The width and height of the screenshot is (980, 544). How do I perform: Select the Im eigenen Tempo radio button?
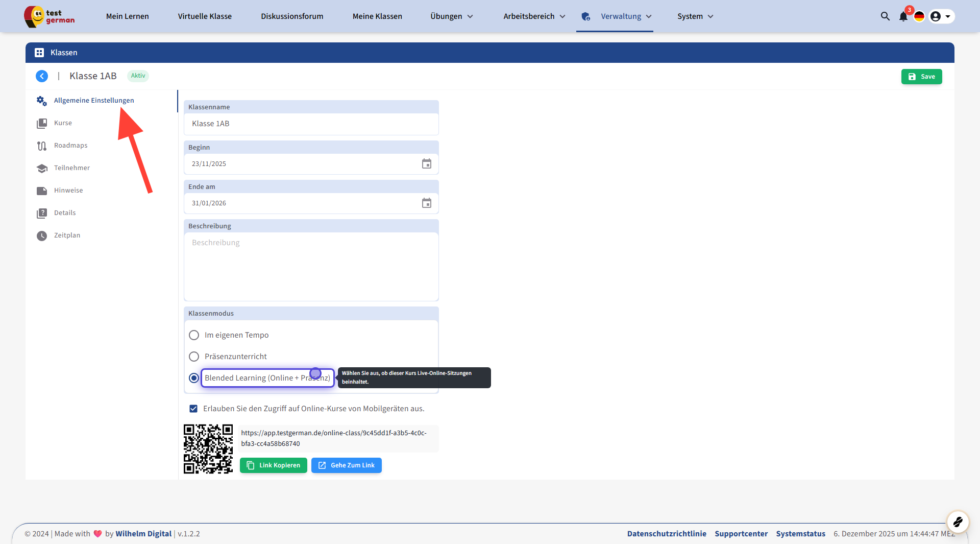(194, 335)
